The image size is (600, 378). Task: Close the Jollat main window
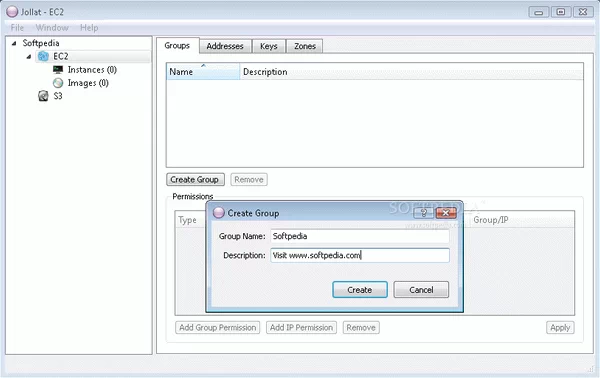click(x=583, y=12)
